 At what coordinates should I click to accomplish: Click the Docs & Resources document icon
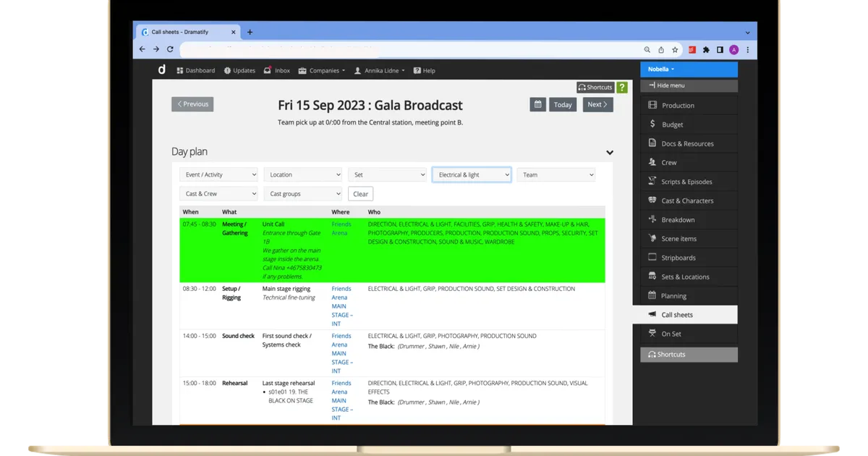(x=652, y=143)
